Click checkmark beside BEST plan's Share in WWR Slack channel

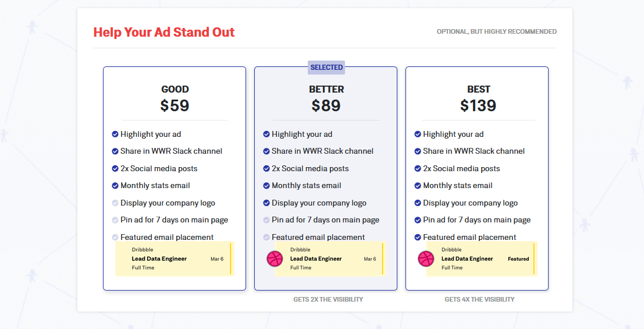coord(418,151)
